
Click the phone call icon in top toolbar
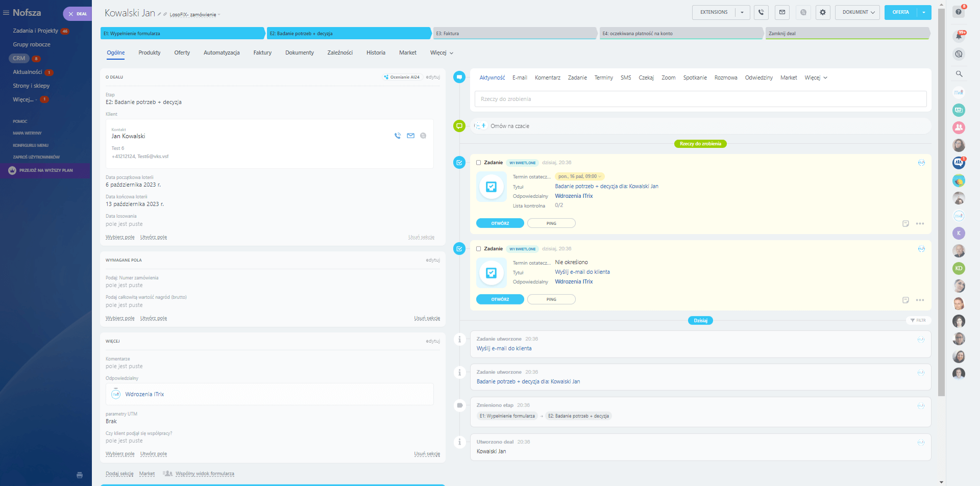(761, 12)
